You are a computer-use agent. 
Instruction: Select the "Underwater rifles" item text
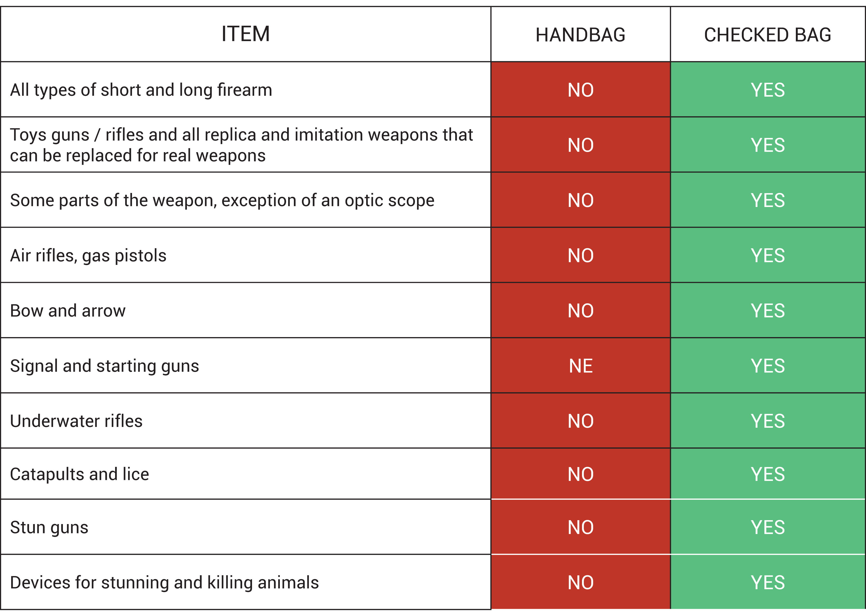[x=76, y=421]
